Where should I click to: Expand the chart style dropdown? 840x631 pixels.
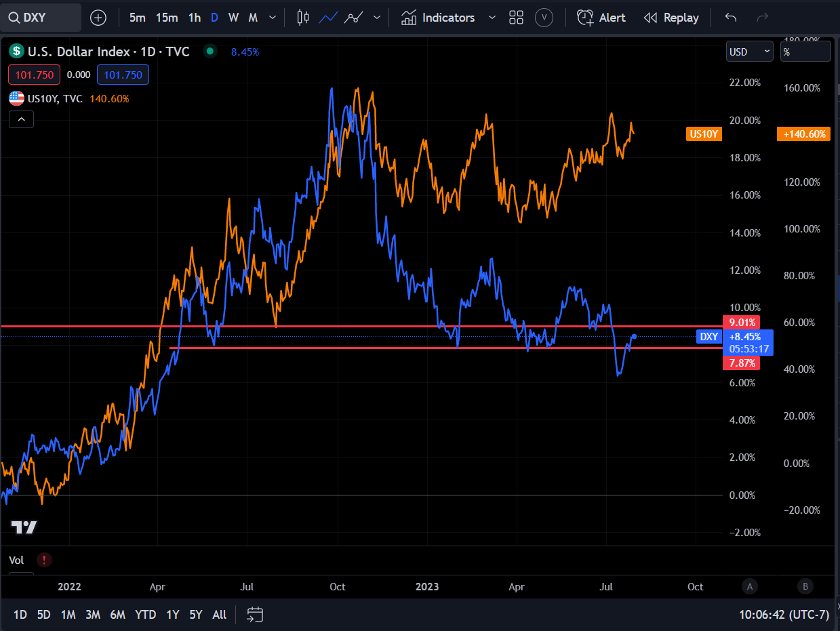(x=377, y=18)
